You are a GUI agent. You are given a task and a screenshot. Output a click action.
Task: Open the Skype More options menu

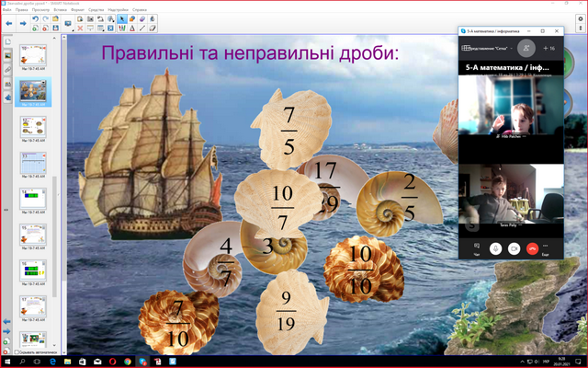click(x=549, y=247)
